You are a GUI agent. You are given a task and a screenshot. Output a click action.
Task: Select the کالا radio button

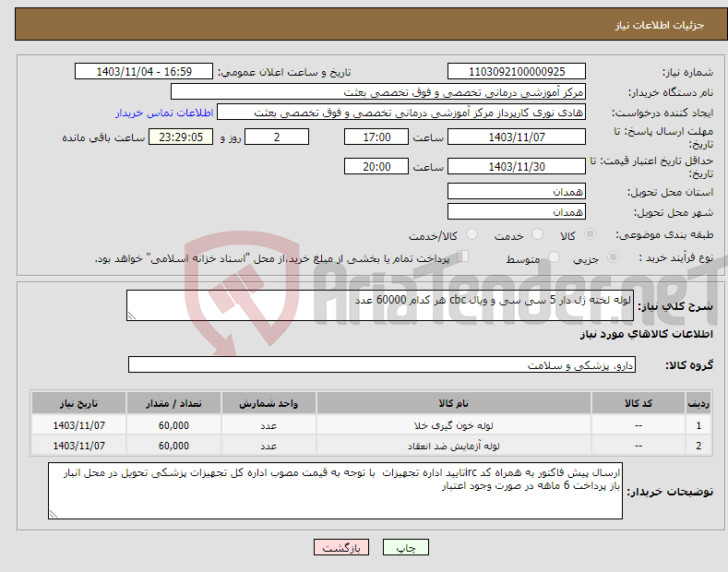(x=590, y=234)
